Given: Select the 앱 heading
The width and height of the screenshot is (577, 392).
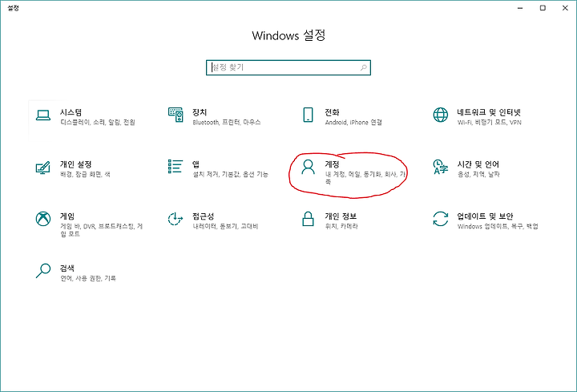Looking at the screenshot, I should point(196,164).
